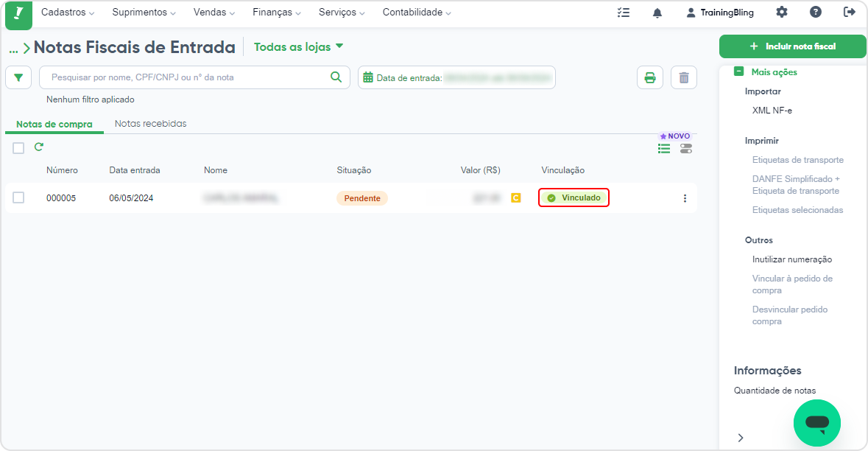Click the XML NF-e import link

click(x=772, y=111)
